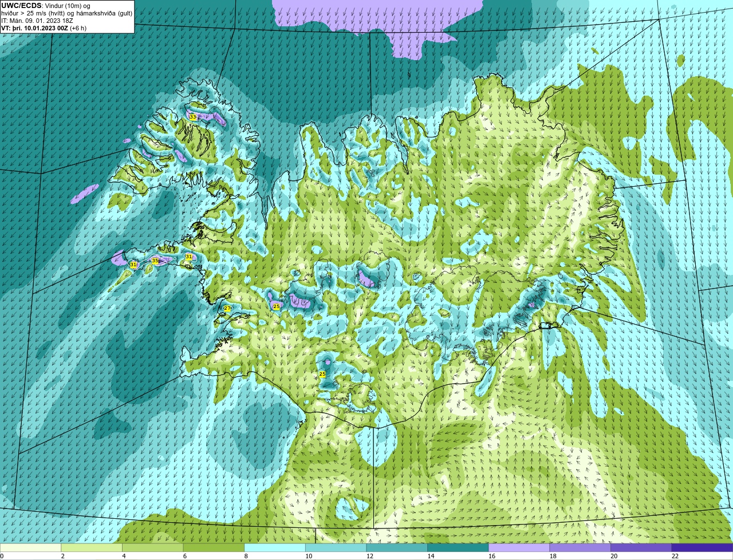Click the legend scale value "10"
733x560 pixels.
(309, 556)
